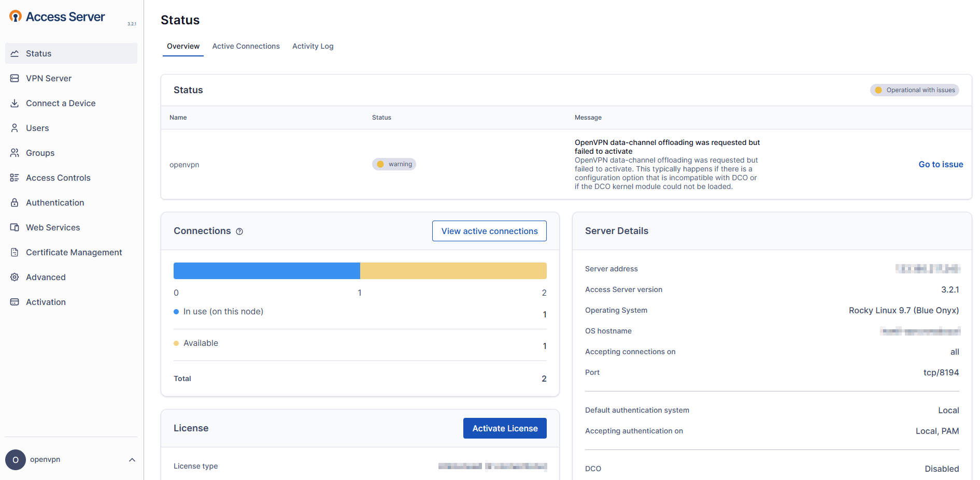Click the View active connections button

click(x=489, y=231)
